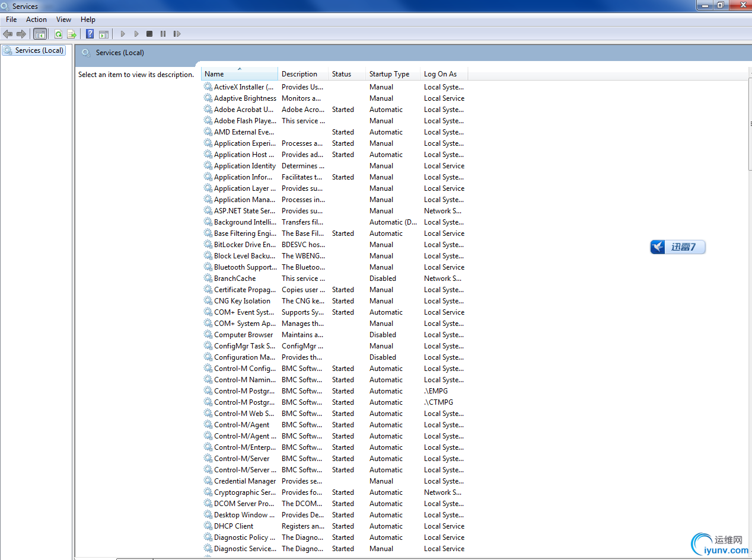Select the Application Experience service name
The height and width of the screenshot is (560, 752).
click(245, 143)
